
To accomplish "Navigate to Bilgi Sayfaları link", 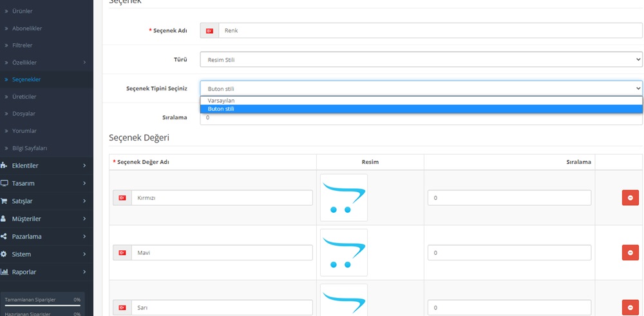I will click(x=30, y=148).
